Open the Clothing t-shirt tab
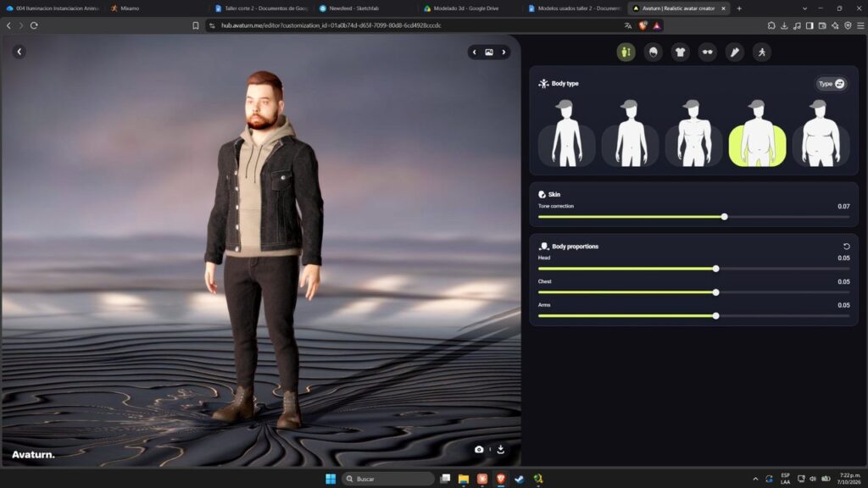 [681, 52]
